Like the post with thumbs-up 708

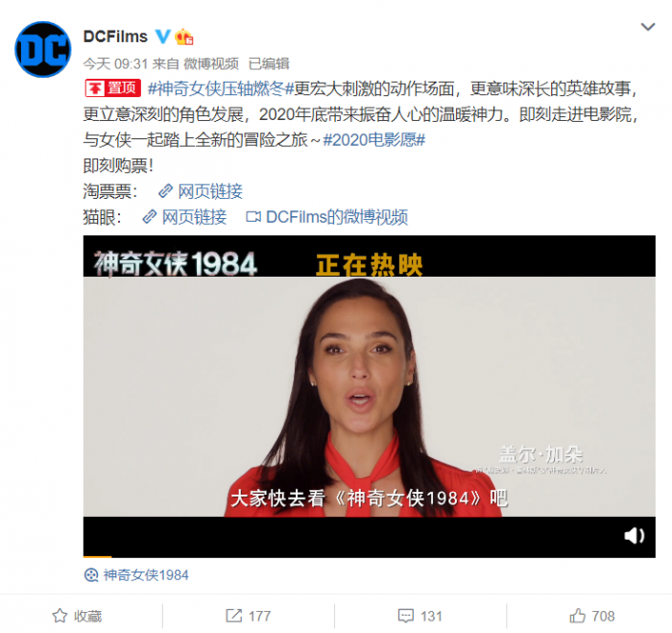(x=592, y=616)
